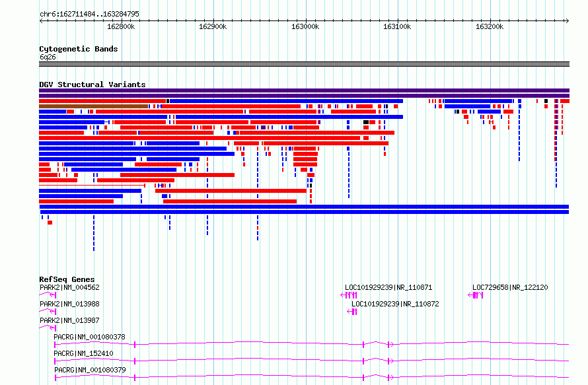Image resolution: width=588 pixels, height=385 pixels.
Task: Open the PACRG|NM_001080378 transcript label
Action: point(89,337)
